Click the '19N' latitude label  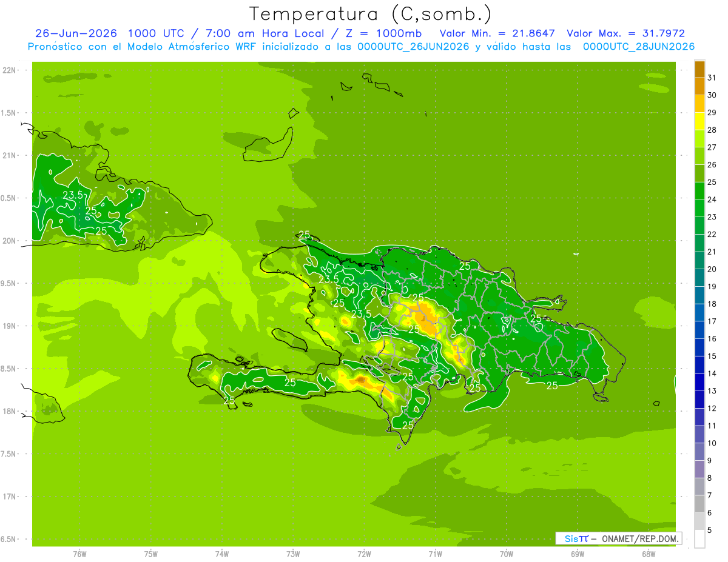coord(9,326)
